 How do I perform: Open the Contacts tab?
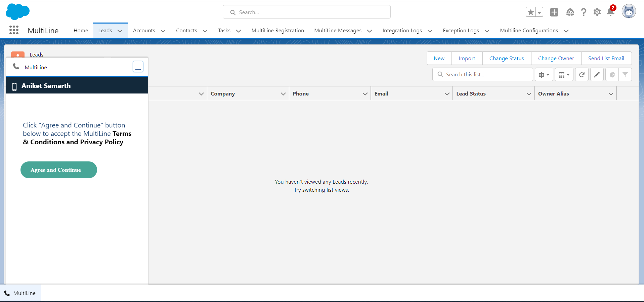[186, 31]
